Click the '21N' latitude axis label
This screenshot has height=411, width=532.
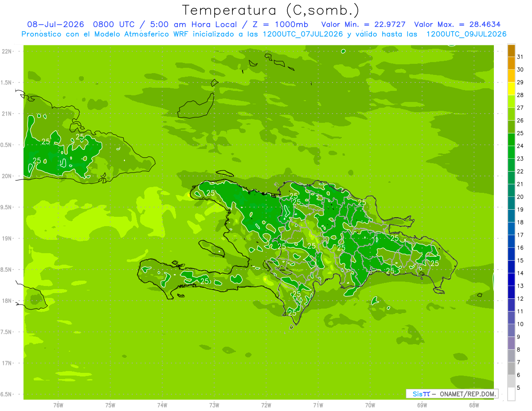7,114
